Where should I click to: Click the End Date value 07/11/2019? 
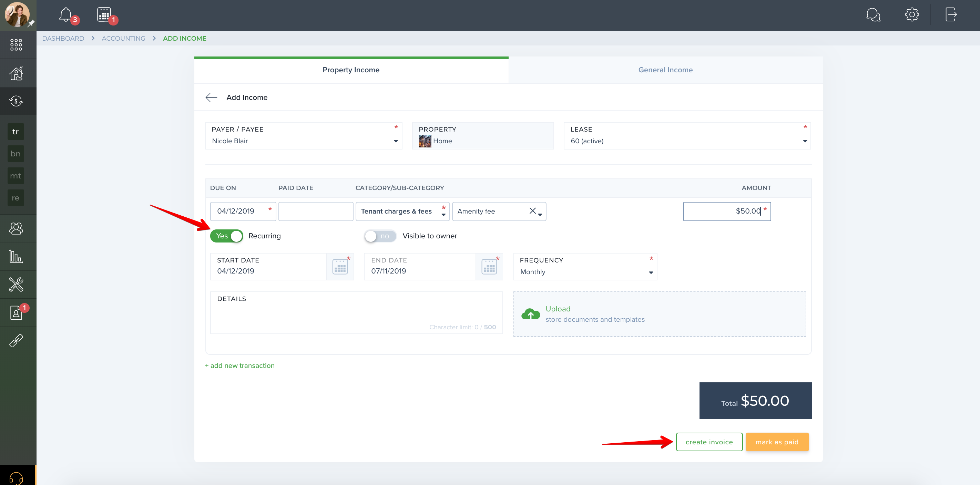tap(388, 271)
